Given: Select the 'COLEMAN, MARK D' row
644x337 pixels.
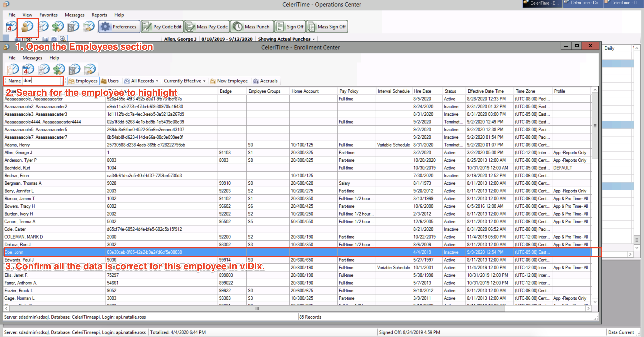Looking at the screenshot, I should [297, 237].
